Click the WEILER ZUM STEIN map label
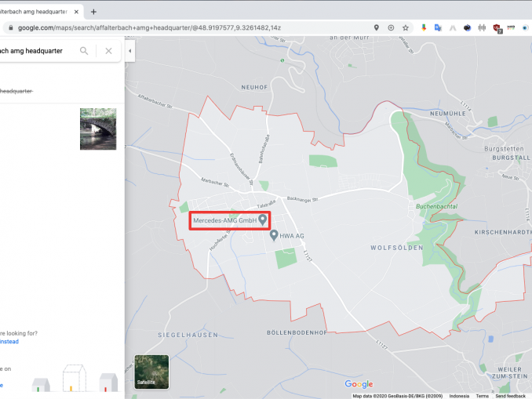Viewport: 532px width, 399px height. click(510, 373)
